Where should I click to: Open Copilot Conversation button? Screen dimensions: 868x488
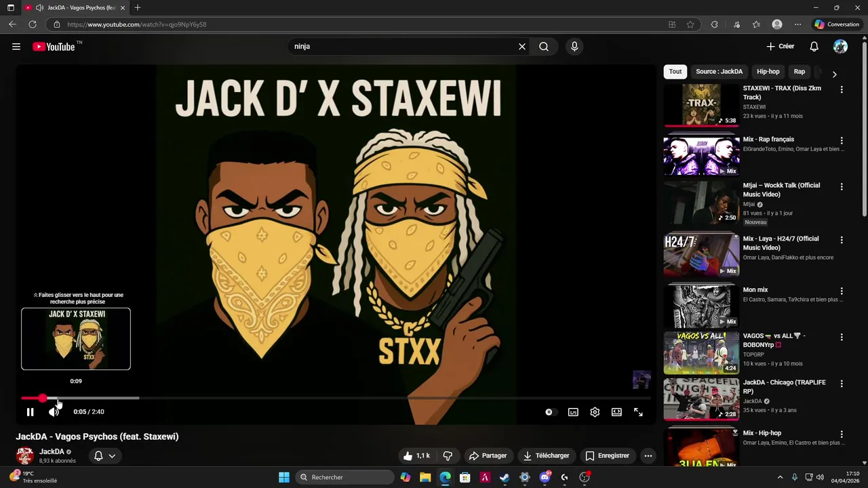(x=837, y=24)
